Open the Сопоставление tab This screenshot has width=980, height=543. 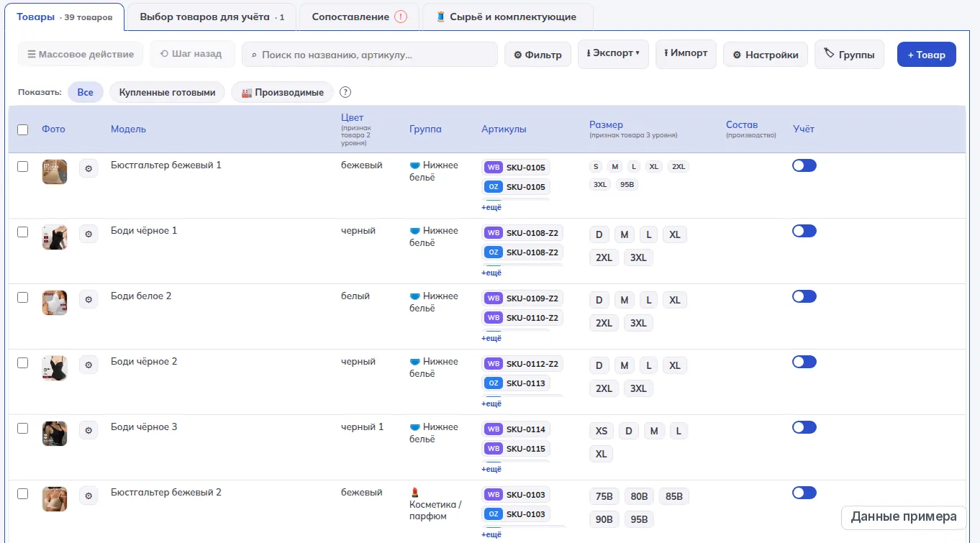(359, 17)
